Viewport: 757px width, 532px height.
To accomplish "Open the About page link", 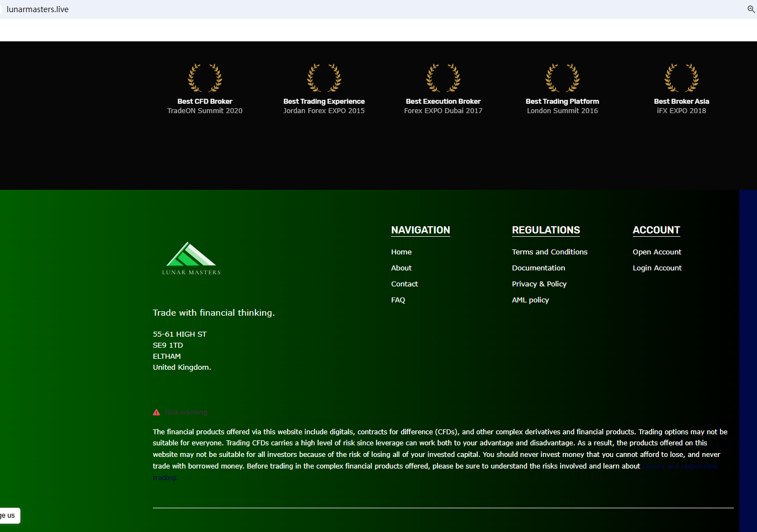I will pyautogui.click(x=401, y=268).
